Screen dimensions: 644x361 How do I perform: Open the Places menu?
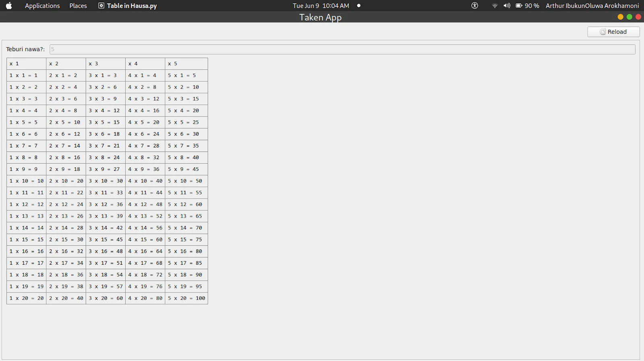(x=78, y=6)
